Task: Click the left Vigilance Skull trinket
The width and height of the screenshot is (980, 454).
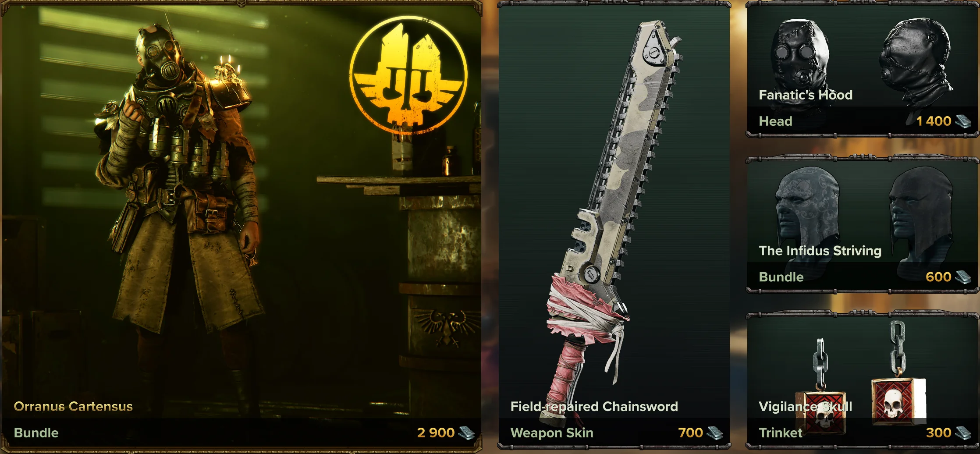Action: (820, 386)
